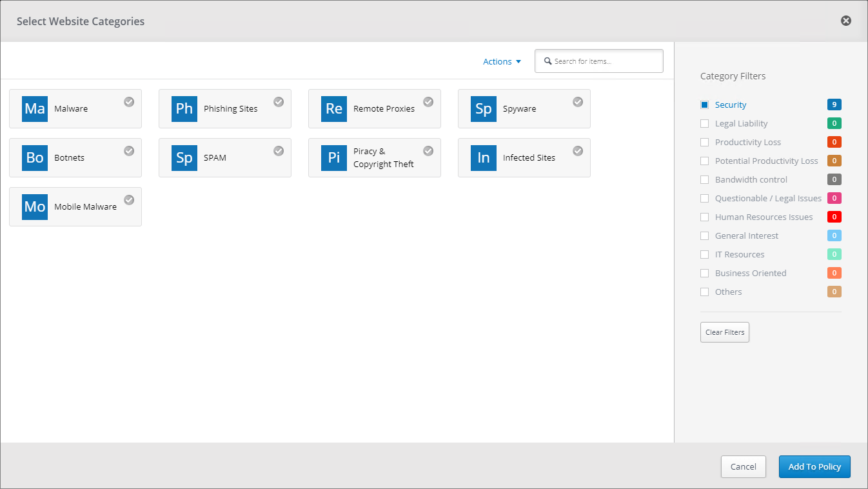This screenshot has width=868, height=489.
Task: Check the Human Resources Issues filter
Action: pyautogui.click(x=705, y=217)
